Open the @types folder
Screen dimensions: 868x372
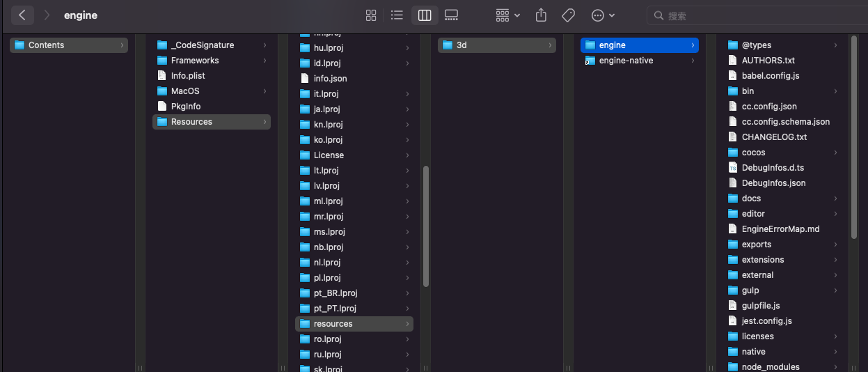pos(782,45)
